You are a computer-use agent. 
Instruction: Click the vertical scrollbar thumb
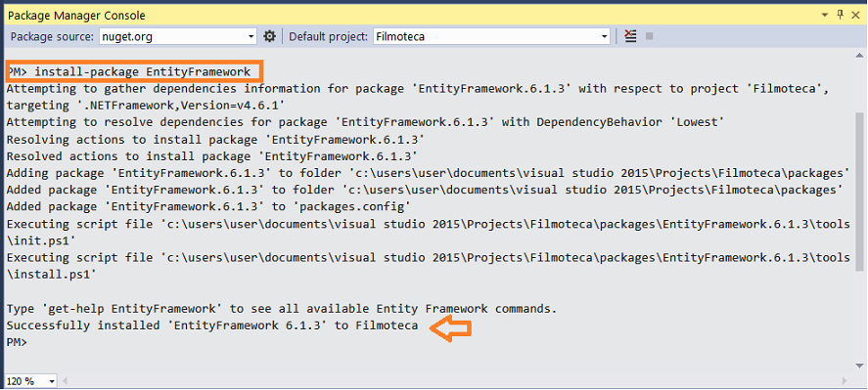859,194
